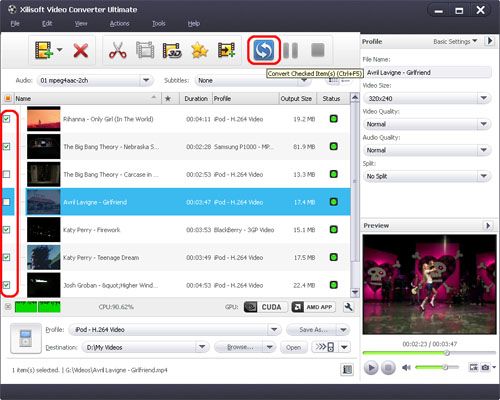500x400 pixels.
Task: Open the video Edit filmstrip tool
Action: [145, 51]
